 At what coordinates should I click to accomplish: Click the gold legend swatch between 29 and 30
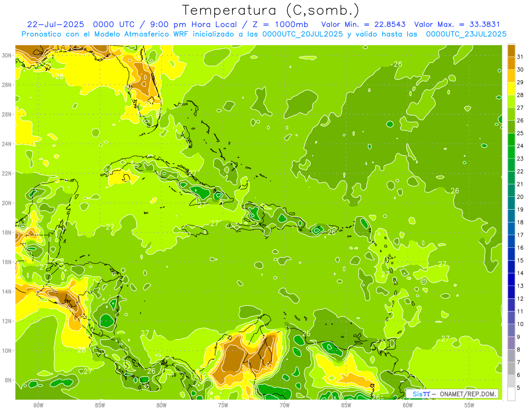coord(511,76)
